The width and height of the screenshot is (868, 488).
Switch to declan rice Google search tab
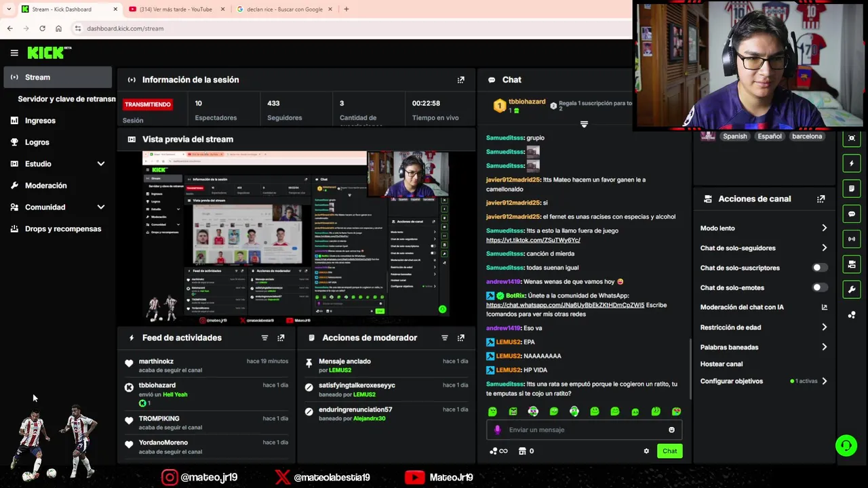(283, 9)
